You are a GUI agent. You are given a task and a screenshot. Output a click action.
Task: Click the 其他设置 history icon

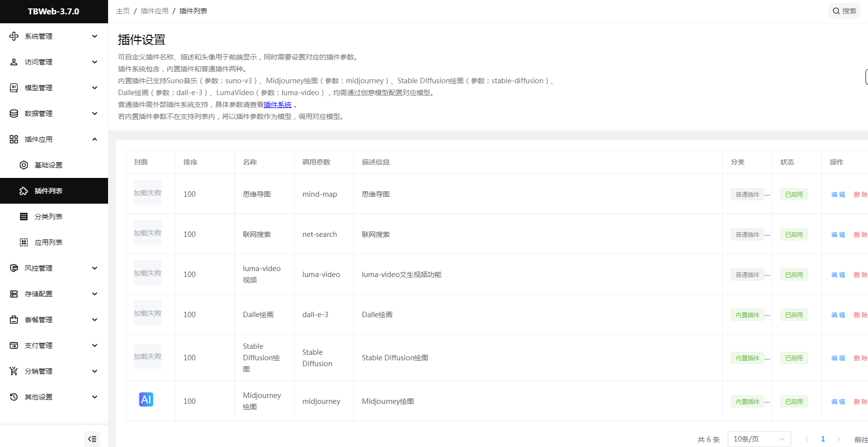14,397
